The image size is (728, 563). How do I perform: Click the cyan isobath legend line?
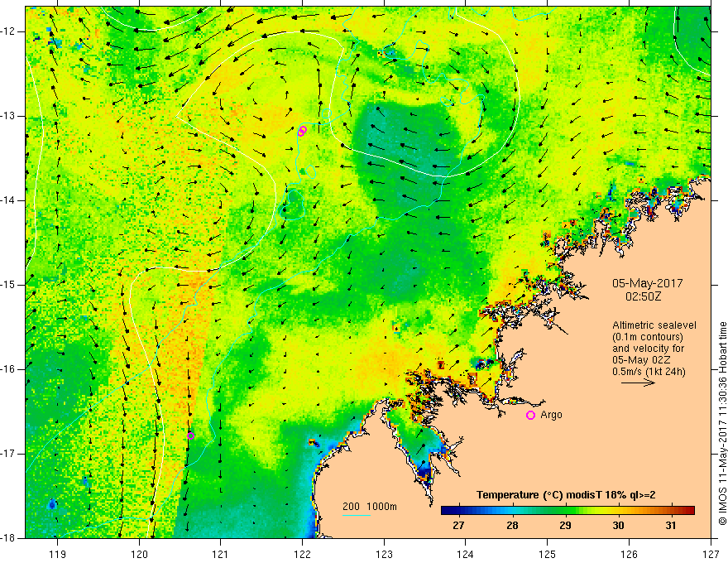coord(356,515)
